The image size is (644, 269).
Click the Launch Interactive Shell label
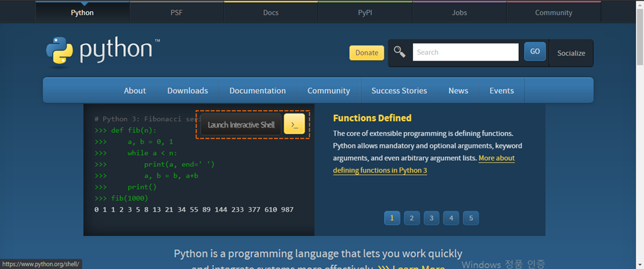click(241, 125)
